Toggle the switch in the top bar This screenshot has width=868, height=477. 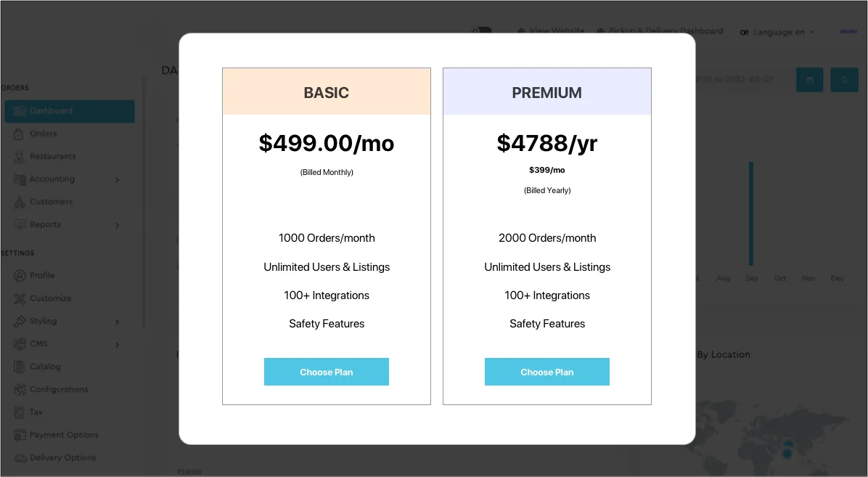pos(482,31)
